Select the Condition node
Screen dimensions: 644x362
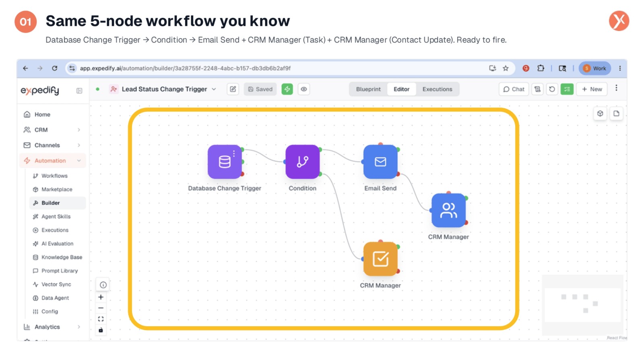[302, 162]
